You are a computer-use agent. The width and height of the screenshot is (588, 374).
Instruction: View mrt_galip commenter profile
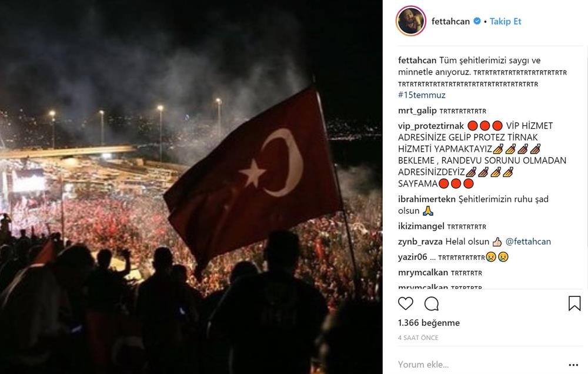(x=417, y=111)
